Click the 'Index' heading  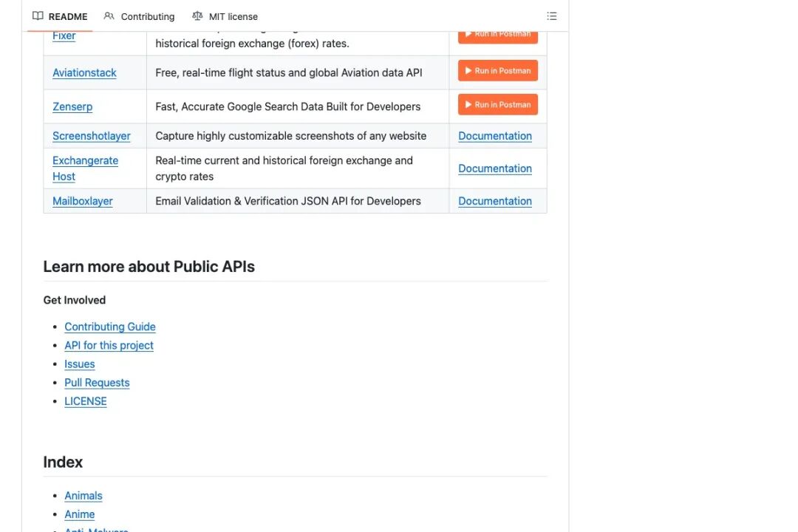click(63, 463)
